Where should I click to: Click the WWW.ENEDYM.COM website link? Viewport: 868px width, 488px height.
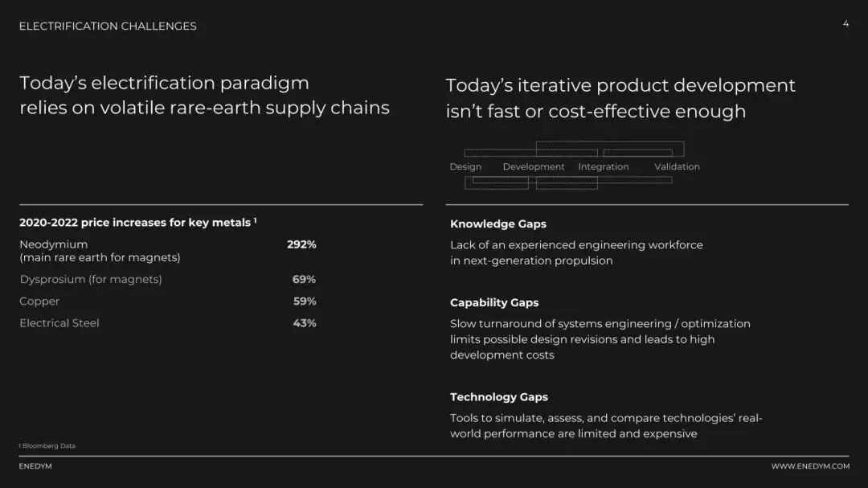pyautogui.click(x=810, y=466)
